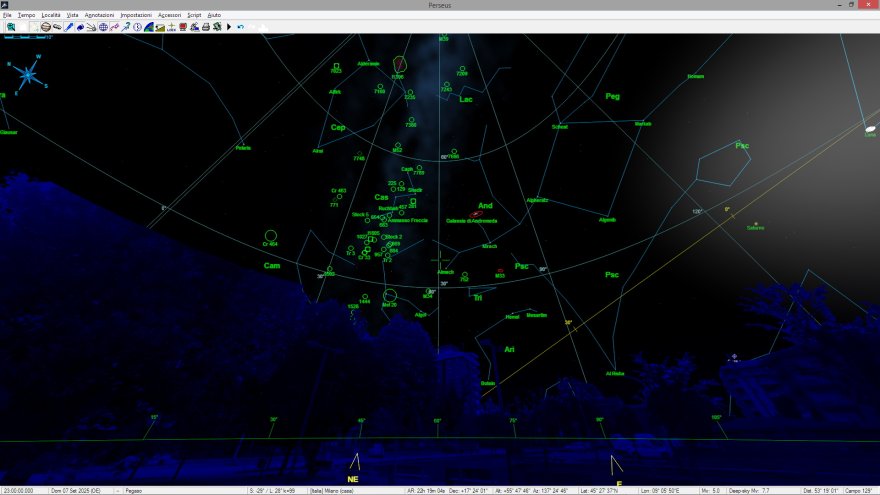This screenshot has width=880, height=495.
Task: Click the Moon near the right edge
Action: [x=872, y=128]
